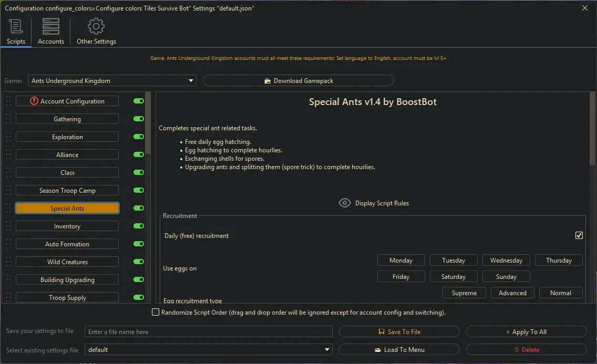Disable the Gathering script toggle

tap(139, 119)
